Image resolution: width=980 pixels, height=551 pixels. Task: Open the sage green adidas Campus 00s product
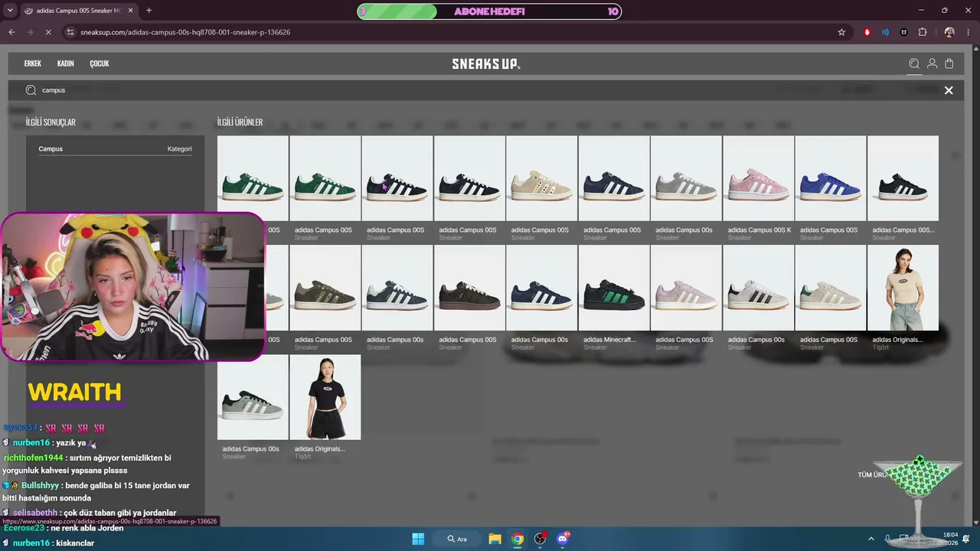[253, 408]
